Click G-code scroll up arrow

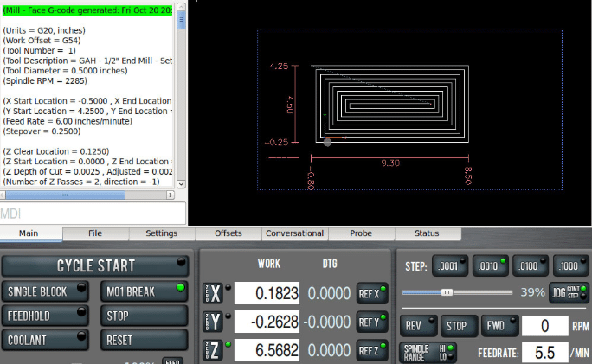click(181, 7)
